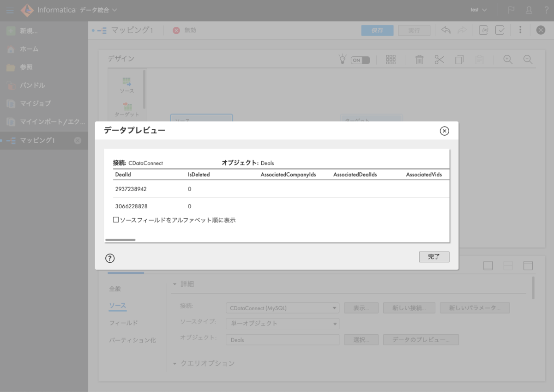554x392 pixels.
Task: Click the preview horizontal scrollbar thumb
Action: (120, 240)
